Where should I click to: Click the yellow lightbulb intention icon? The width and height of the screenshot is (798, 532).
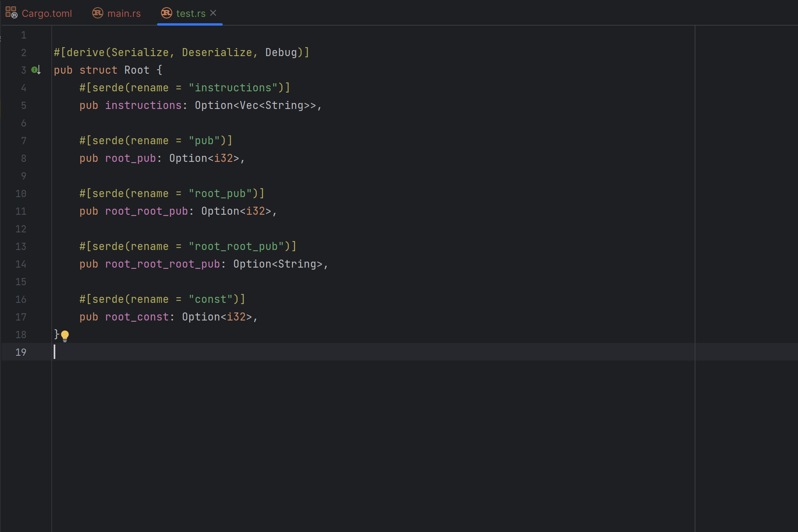(65, 335)
